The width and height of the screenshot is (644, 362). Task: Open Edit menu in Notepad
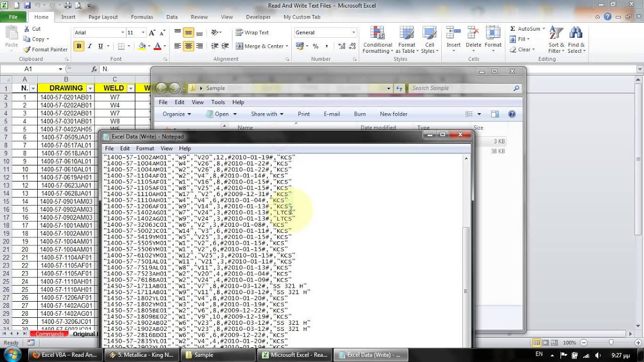pyautogui.click(x=125, y=148)
